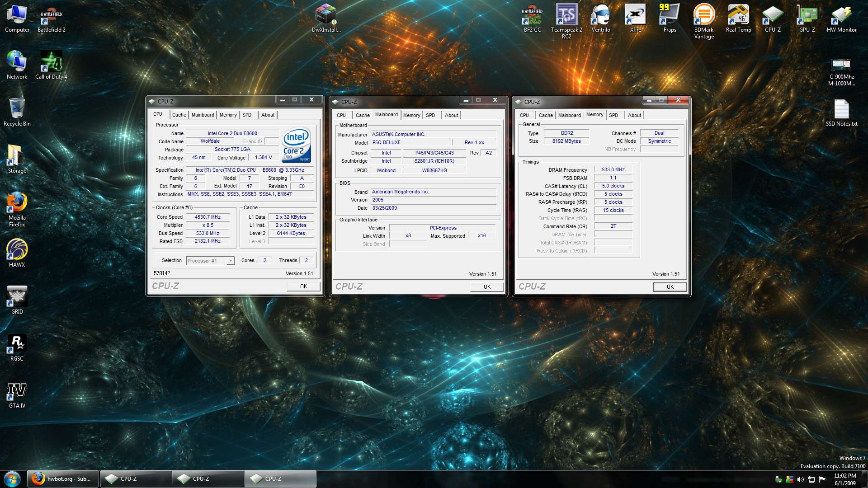
Task: Open the Network desktop icon
Action: (x=17, y=66)
